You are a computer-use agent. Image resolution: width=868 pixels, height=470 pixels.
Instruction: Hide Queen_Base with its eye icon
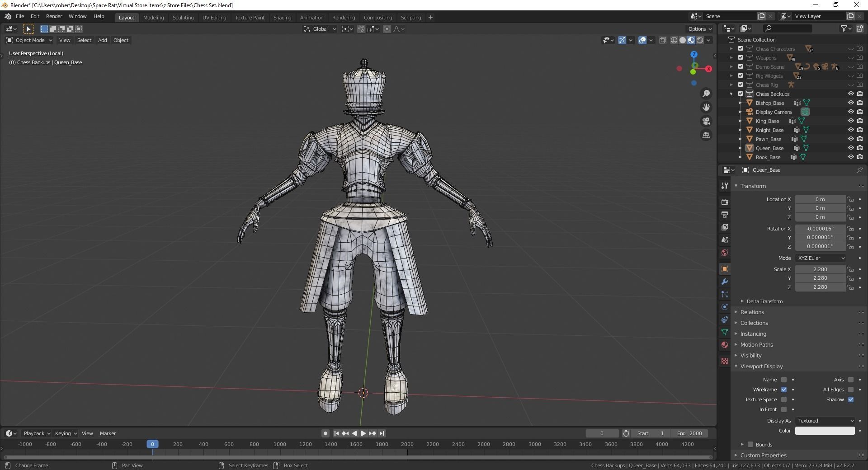850,148
